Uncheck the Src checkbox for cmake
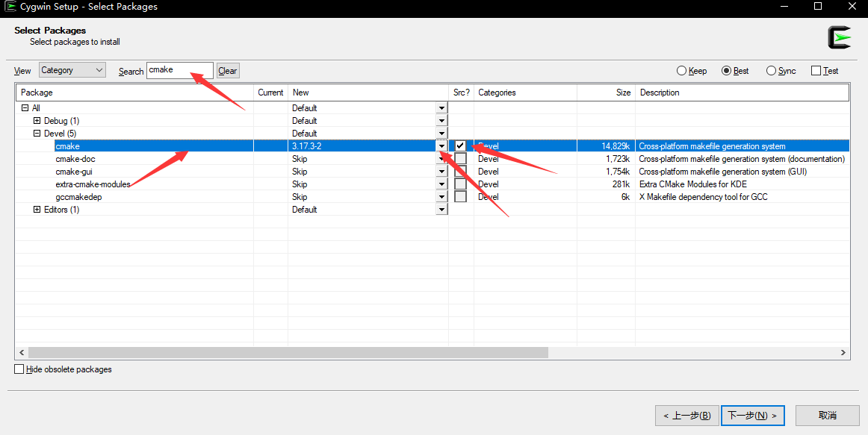The image size is (868, 435). pyautogui.click(x=460, y=146)
